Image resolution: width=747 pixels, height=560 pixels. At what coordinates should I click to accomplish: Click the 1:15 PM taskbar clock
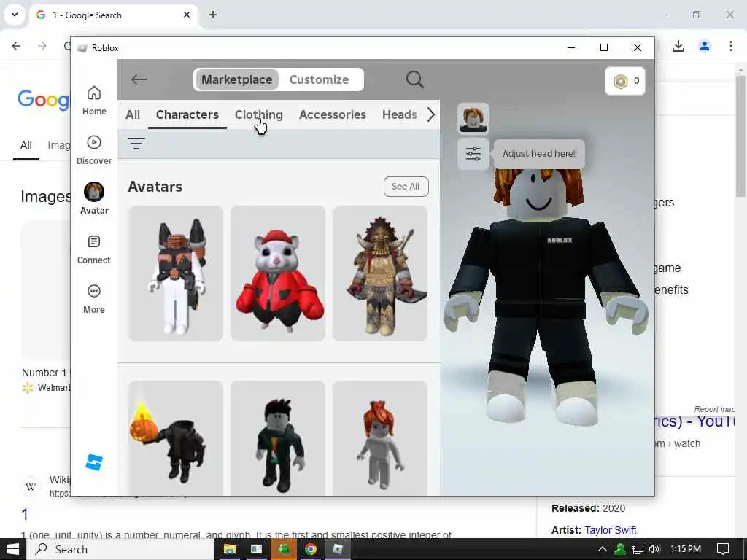pos(686,549)
